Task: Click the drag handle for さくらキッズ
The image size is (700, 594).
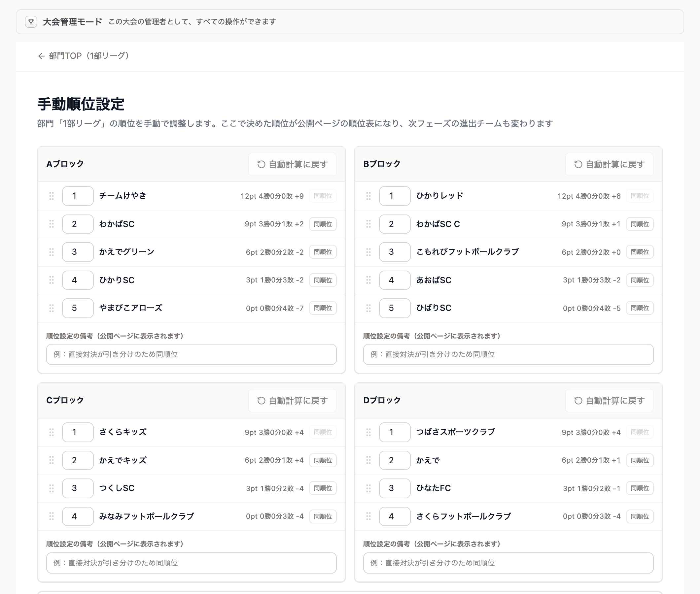Action: (x=52, y=432)
